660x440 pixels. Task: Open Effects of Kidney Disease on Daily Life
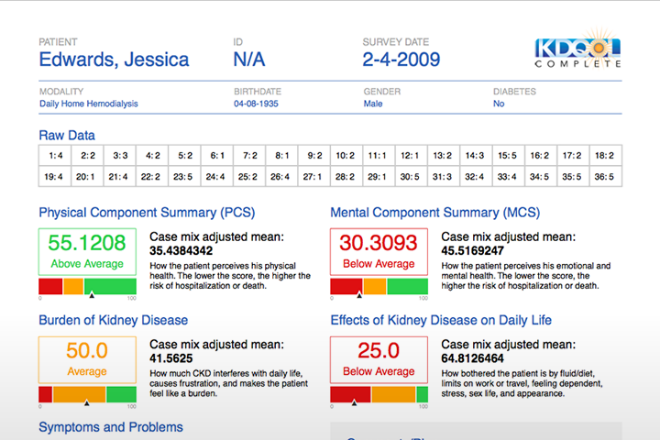pos(443,321)
